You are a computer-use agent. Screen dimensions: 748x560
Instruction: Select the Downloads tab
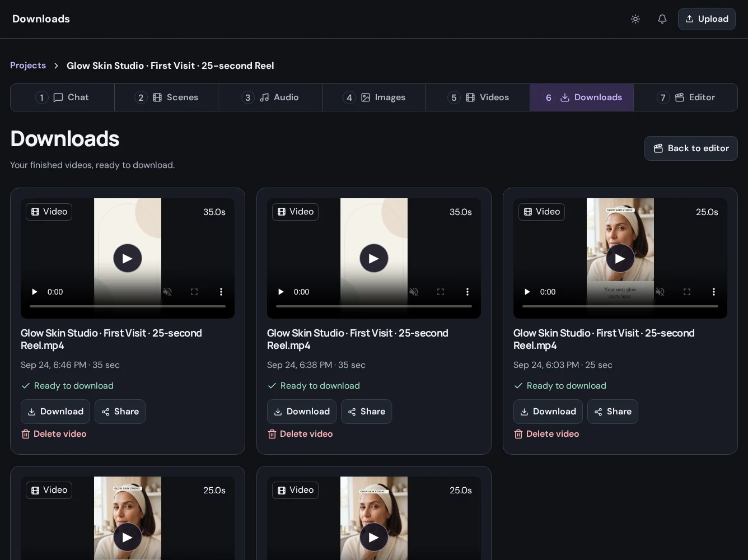582,97
